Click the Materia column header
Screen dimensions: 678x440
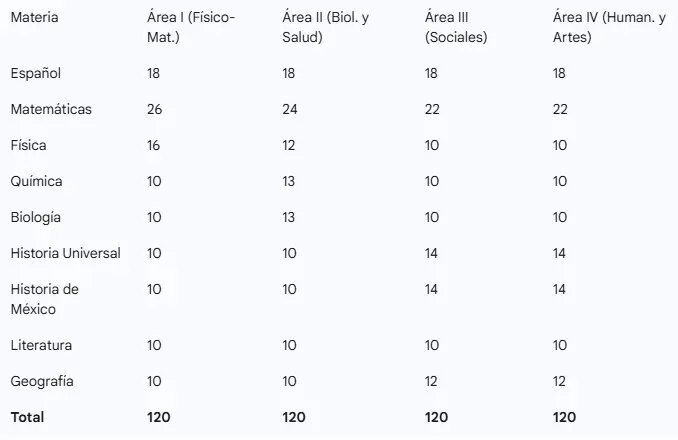[33, 18]
